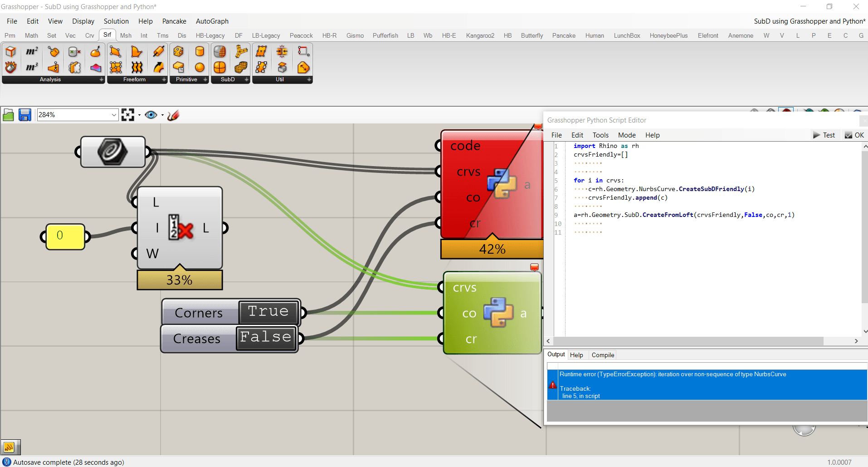Switch to Help tab in output panel

point(576,355)
